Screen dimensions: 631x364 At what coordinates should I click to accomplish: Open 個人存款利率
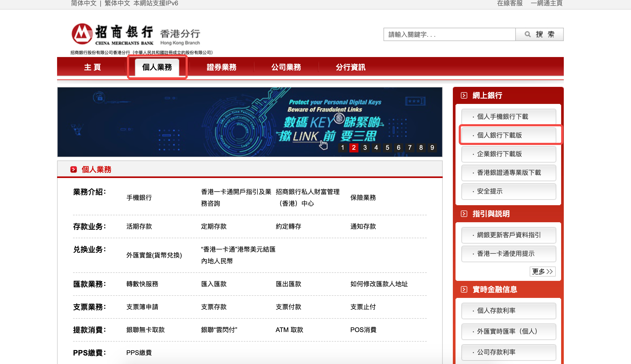pyautogui.click(x=509, y=311)
